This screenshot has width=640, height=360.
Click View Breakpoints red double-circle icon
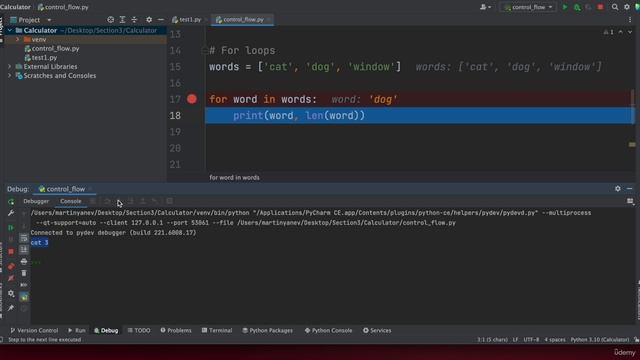click(11, 266)
